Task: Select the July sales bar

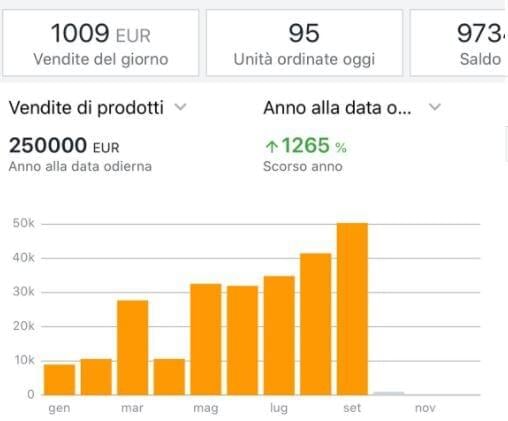Action: click(x=279, y=335)
